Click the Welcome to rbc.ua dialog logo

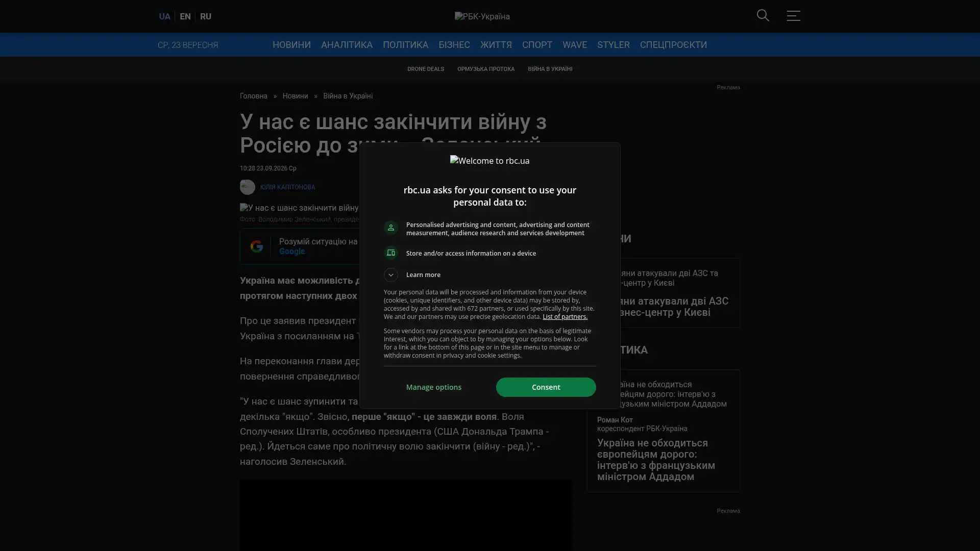click(x=489, y=161)
